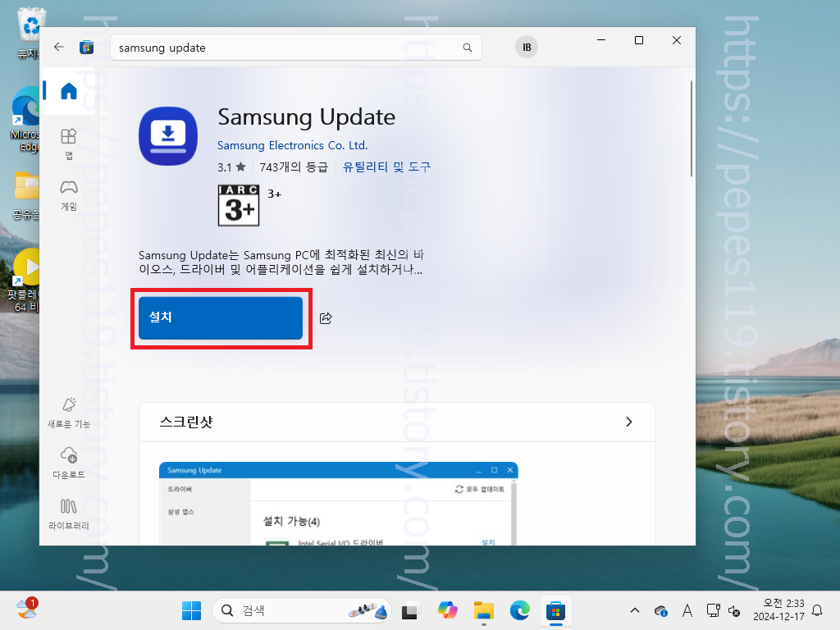
Task: Open the shared folder desktop icon
Action: pos(25,196)
